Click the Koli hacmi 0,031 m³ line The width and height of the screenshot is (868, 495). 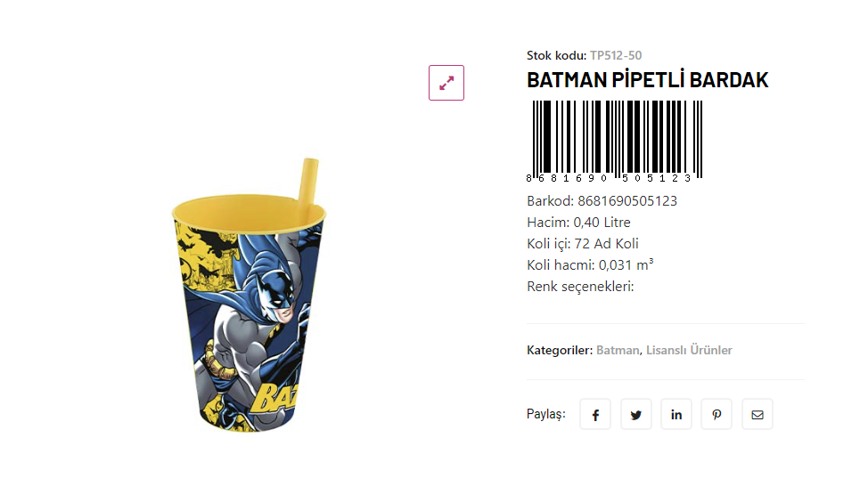pos(590,265)
